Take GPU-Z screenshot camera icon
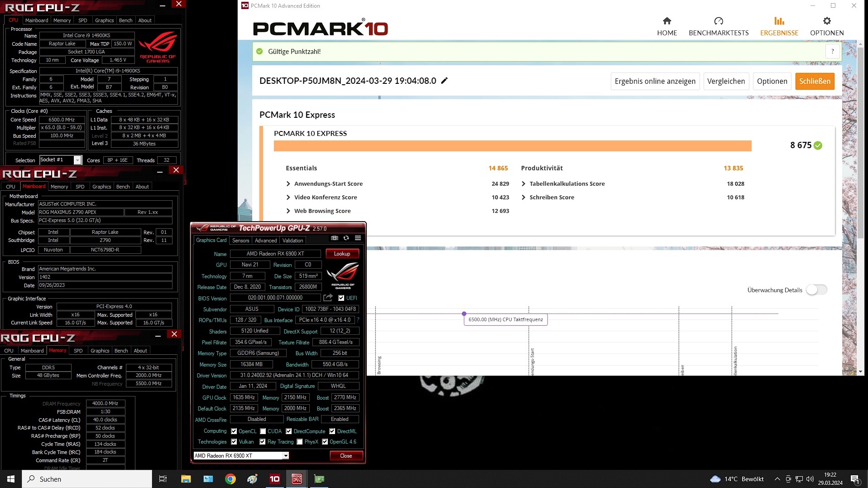Image resolution: width=868 pixels, height=488 pixels. [335, 238]
